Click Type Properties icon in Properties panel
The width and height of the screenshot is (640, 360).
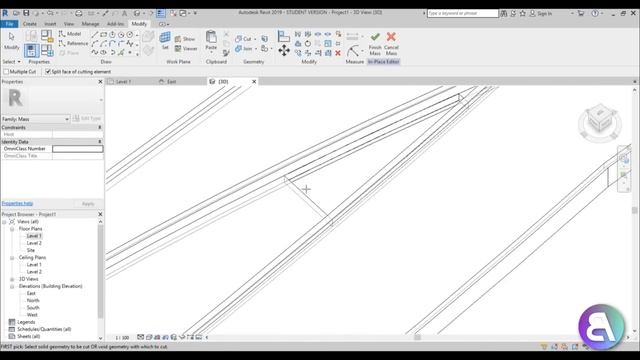(31, 36)
